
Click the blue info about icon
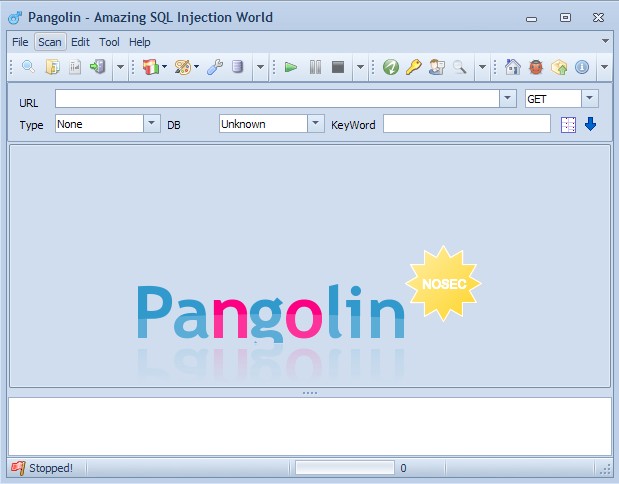(581, 67)
